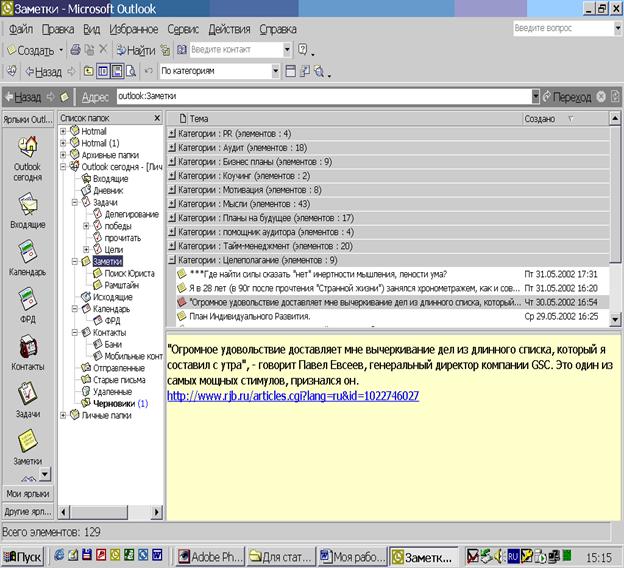This screenshot has width=624, height=568.
Task: Click the Другие ярл... group button
Action: point(28,511)
